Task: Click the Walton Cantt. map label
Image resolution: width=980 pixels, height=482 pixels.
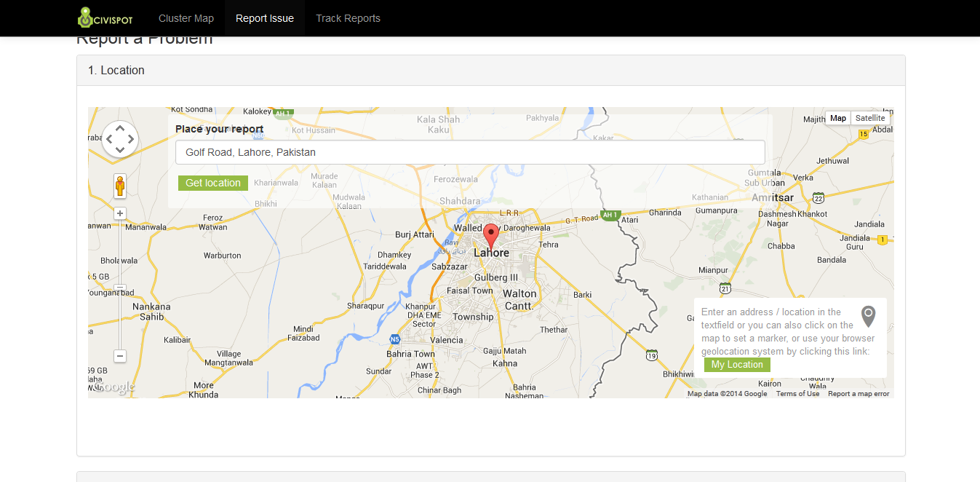Action: [x=519, y=300]
